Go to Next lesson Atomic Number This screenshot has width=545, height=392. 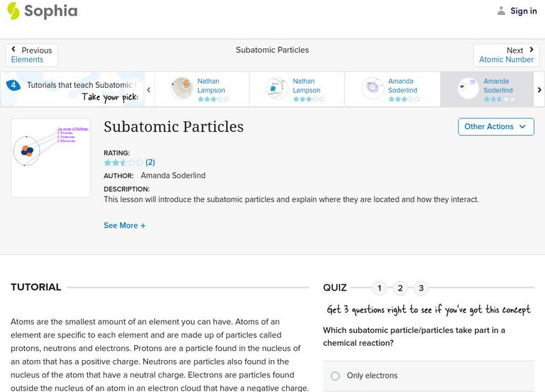506,55
